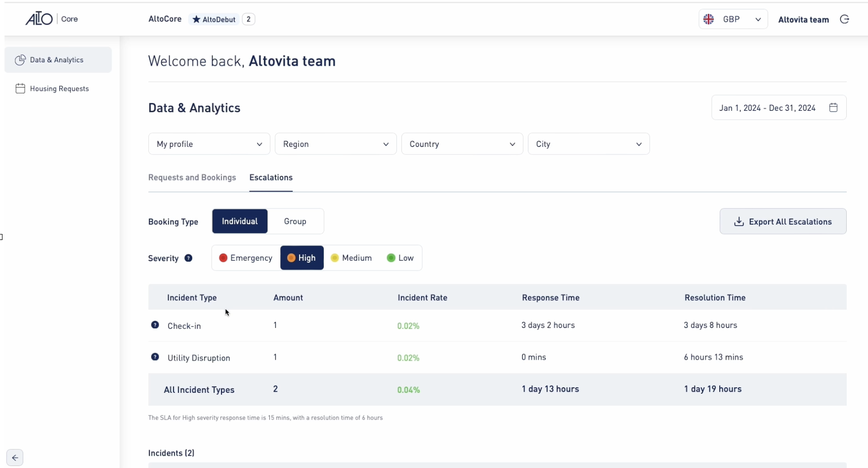Click the Resolution Time column header
Screen dimensions: 868x468
click(715, 297)
